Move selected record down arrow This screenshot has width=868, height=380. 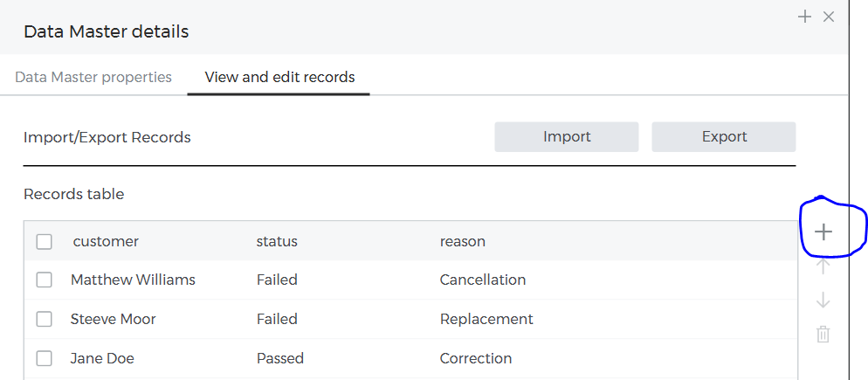[x=823, y=301]
